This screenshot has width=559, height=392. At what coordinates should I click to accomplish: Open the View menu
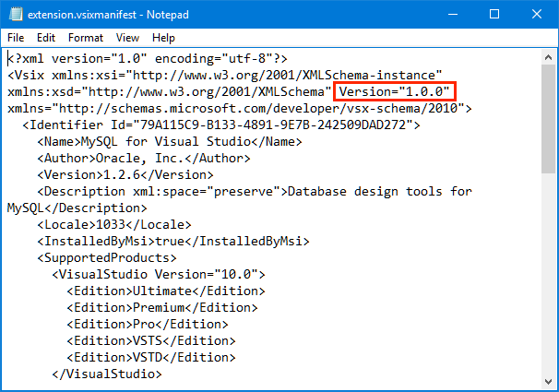coord(127,38)
